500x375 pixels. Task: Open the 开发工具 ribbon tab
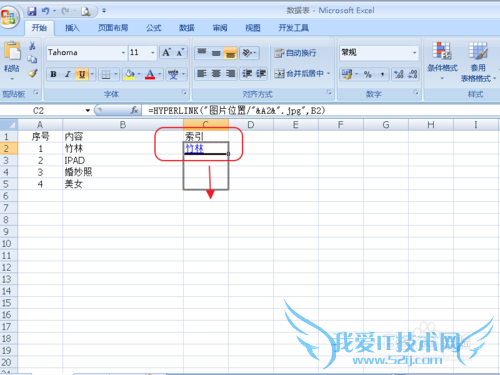293,28
